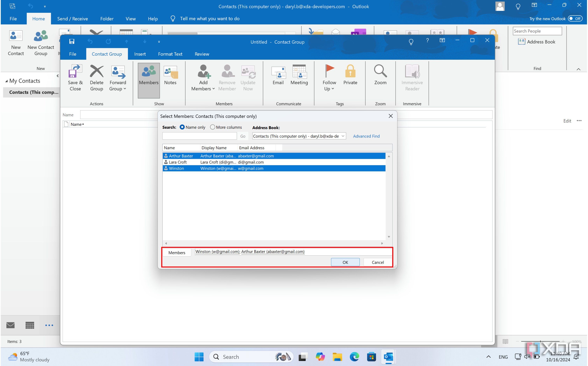Select the Lara Croft contact row
Viewport: 588px width, 366px height.
274,162
